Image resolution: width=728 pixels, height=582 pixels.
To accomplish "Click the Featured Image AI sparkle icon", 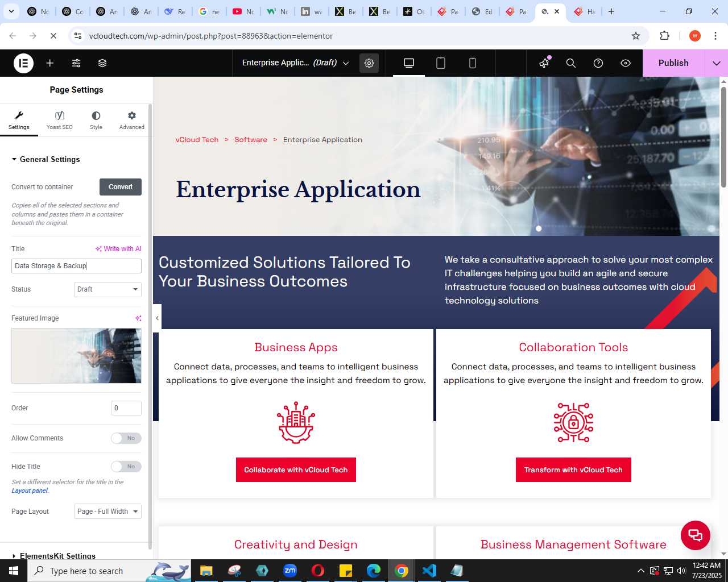I will [138, 318].
